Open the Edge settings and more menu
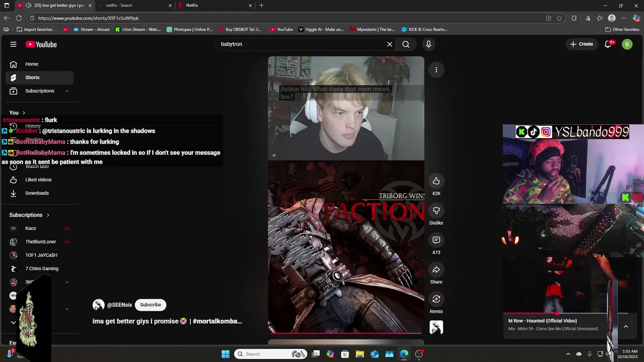644x362 pixels. pyautogui.click(x=624, y=18)
